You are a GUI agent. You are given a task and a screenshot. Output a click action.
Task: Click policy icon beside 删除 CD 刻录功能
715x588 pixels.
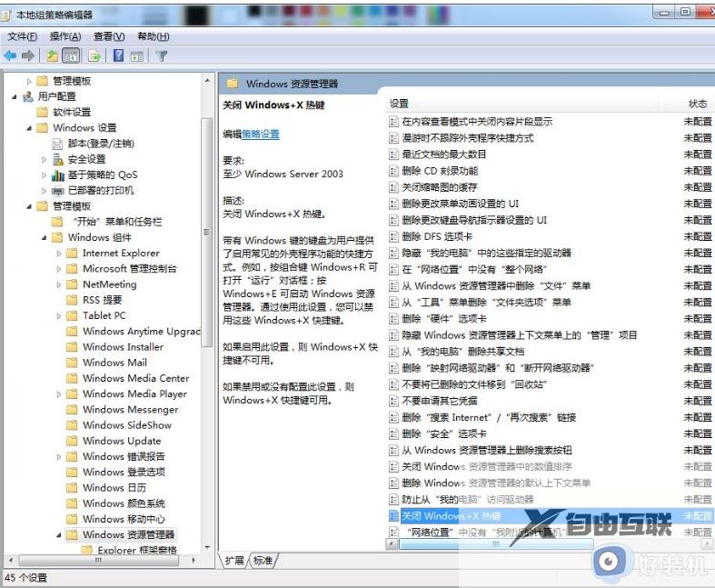point(393,171)
